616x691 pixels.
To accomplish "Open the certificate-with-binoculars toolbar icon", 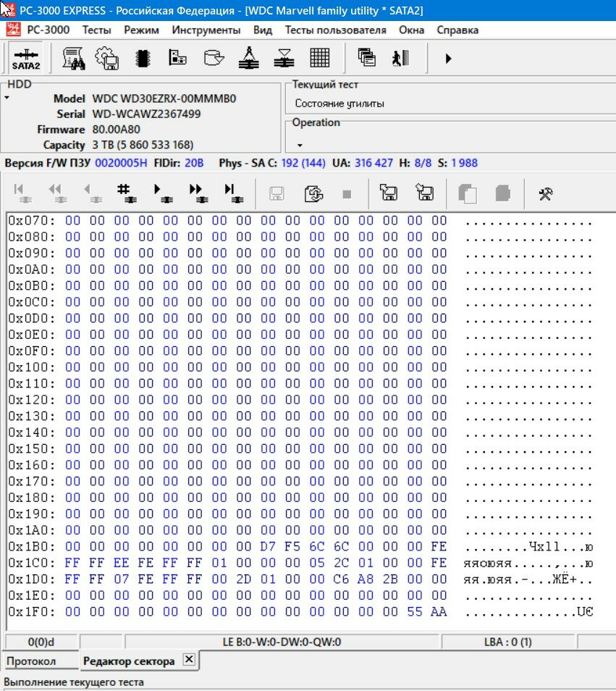I will (x=73, y=58).
